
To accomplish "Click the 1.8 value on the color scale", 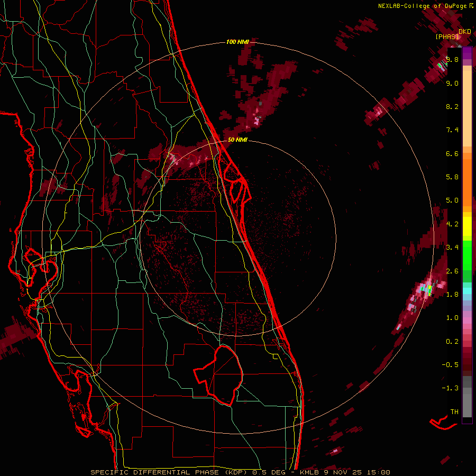I will [x=452, y=295].
